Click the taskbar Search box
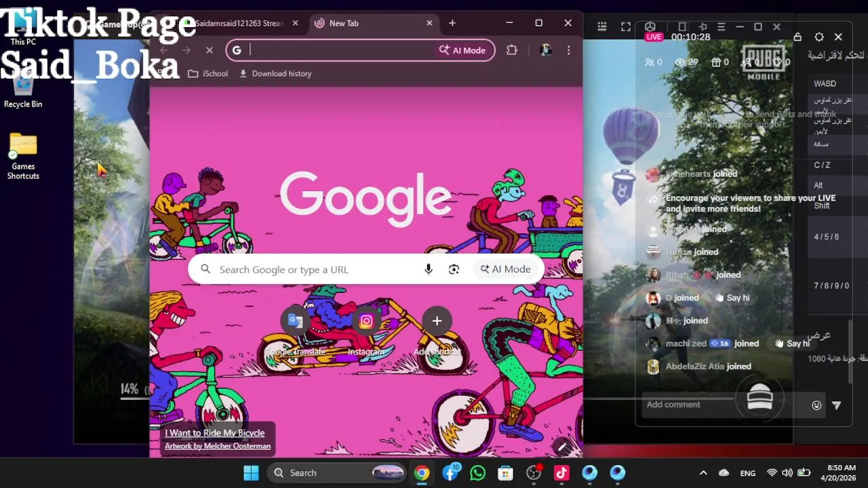868x488 pixels. 336,472
